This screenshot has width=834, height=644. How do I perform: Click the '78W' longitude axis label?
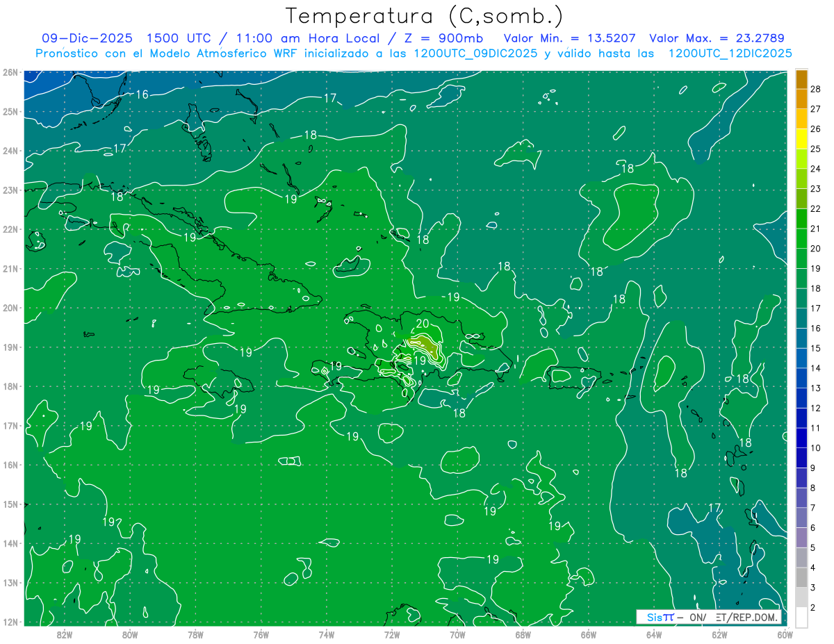pos(195,634)
